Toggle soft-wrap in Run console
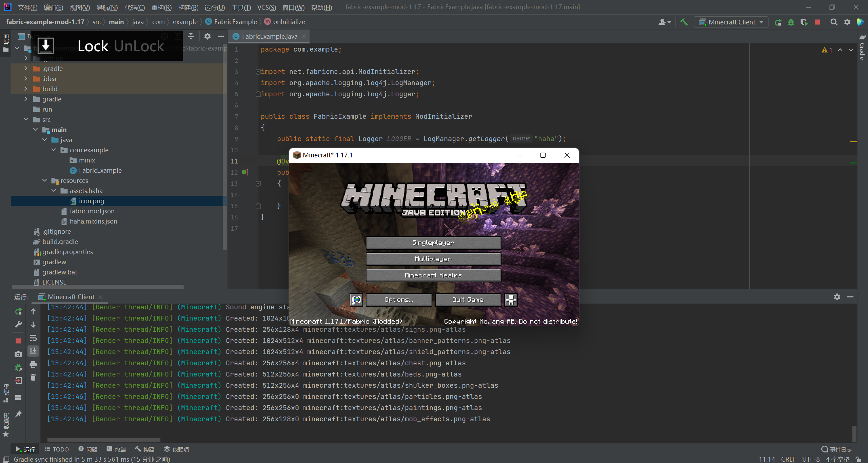The width and height of the screenshot is (868, 463). [33, 338]
